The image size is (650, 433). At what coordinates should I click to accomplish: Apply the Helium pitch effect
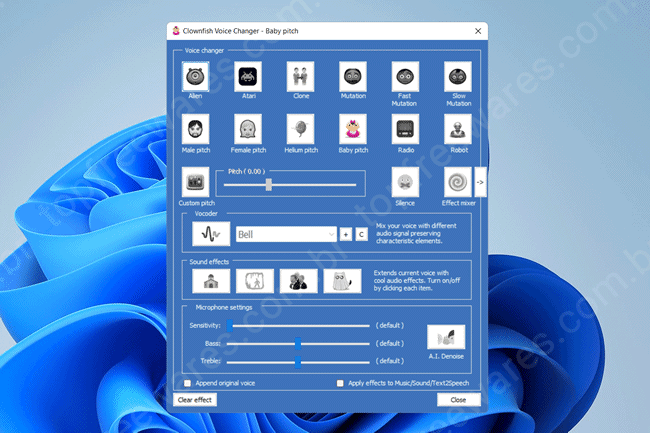tap(301, 129)
